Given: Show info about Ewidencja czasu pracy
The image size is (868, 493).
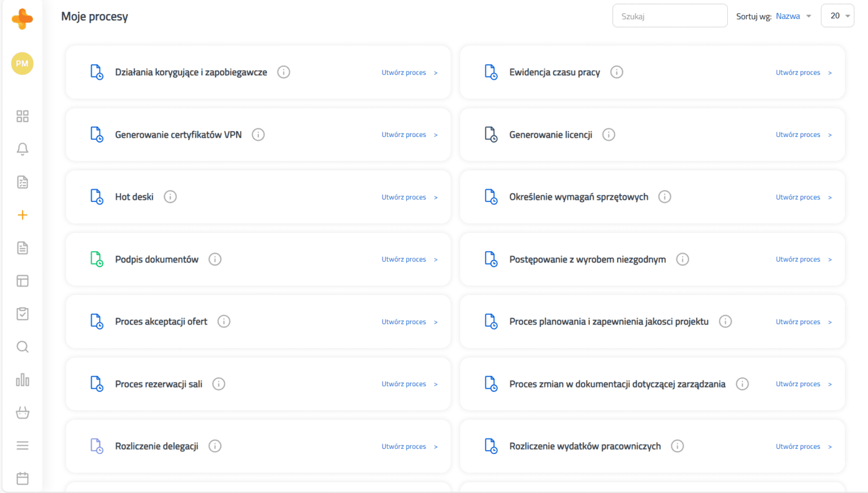Looking at the screenshot, I should click(617, 72).
